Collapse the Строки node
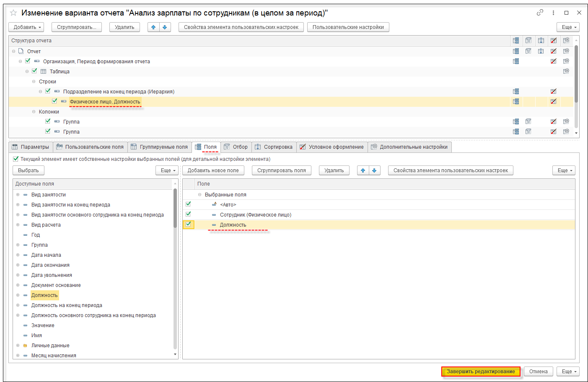This screenshot has width=588, height=382. tap(34, 81)
